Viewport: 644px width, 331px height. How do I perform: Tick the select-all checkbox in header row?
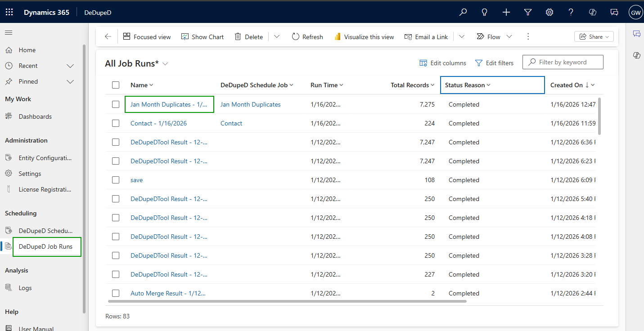point(116,85)
